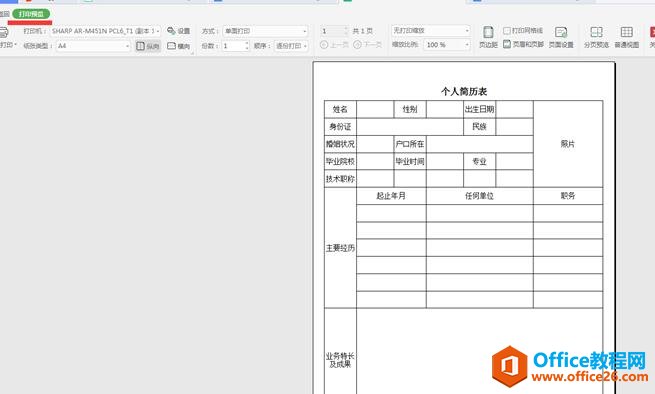
Task: Switch to 普通视图 normal view
Action: [x=627, y=37]
